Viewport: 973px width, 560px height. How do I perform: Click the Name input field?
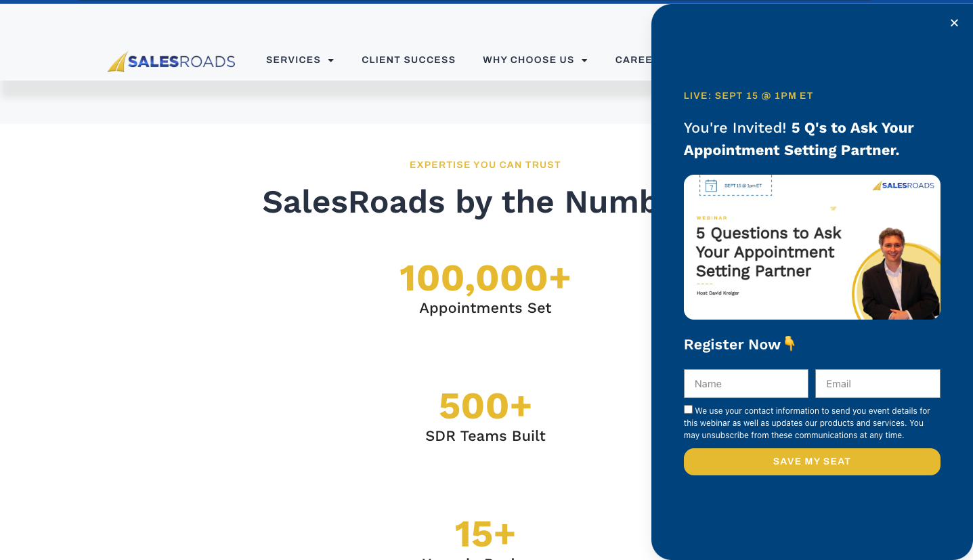point(745,383)
